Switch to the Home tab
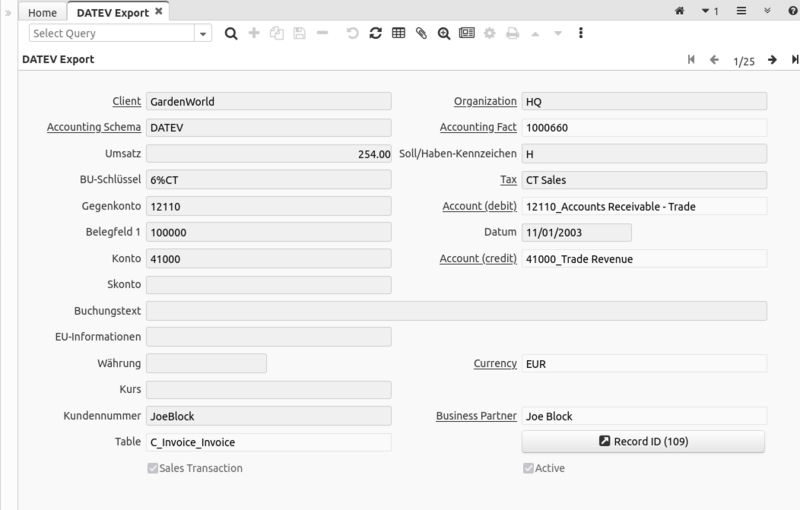This screenshot has width=800, height=510. pos(42,12)
